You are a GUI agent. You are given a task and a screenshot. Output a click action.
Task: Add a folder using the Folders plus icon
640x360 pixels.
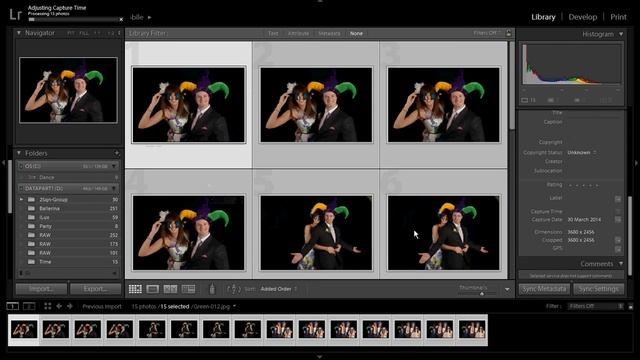click(116, 153)
